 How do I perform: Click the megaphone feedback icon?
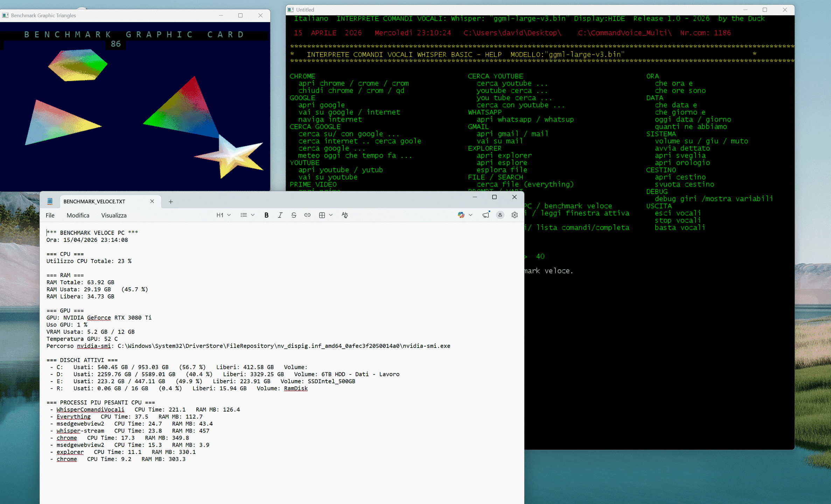coord(486,215)
